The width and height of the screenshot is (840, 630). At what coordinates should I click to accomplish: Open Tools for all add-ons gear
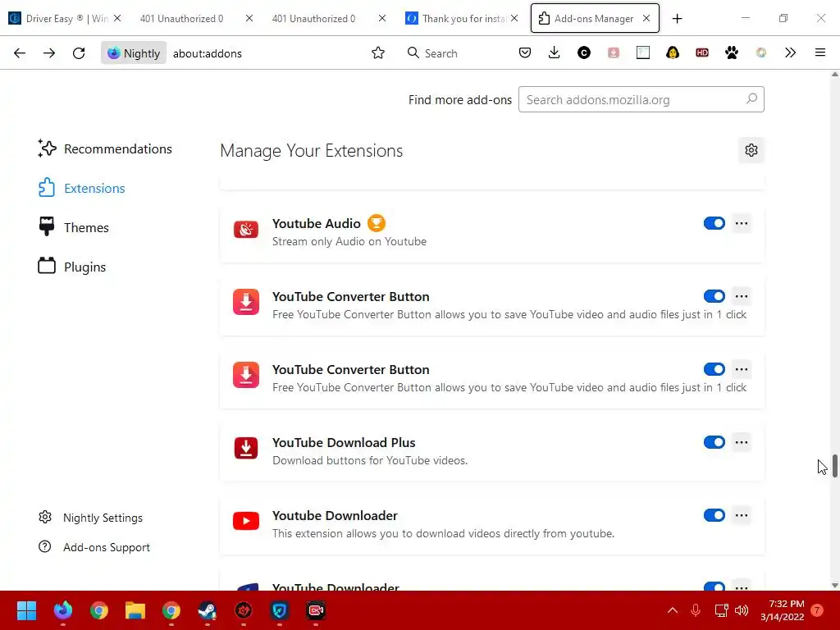[751, 151]
